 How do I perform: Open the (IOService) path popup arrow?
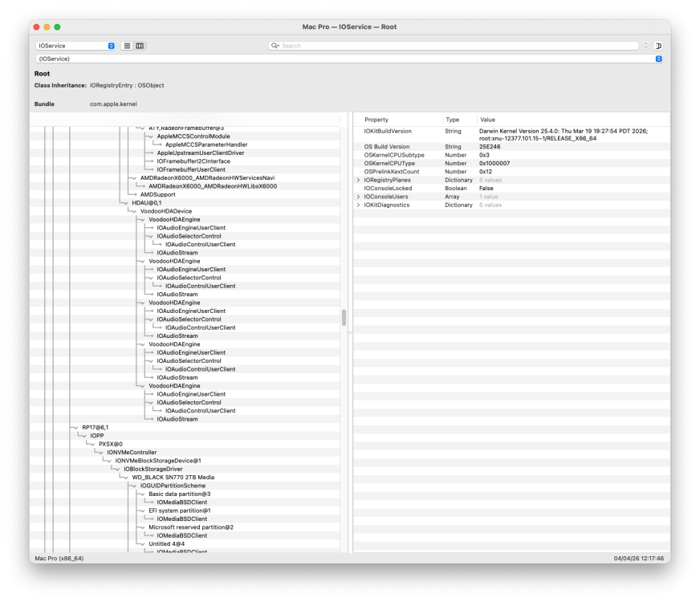658,59
